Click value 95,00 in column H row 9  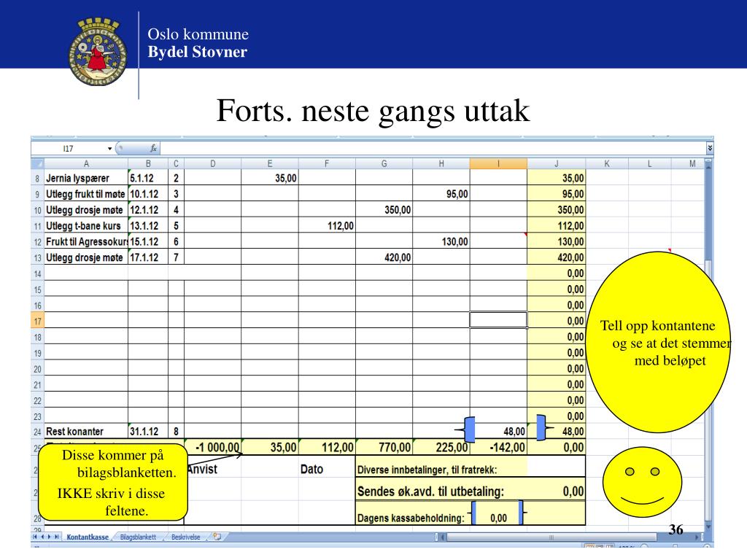pos(441,194)
